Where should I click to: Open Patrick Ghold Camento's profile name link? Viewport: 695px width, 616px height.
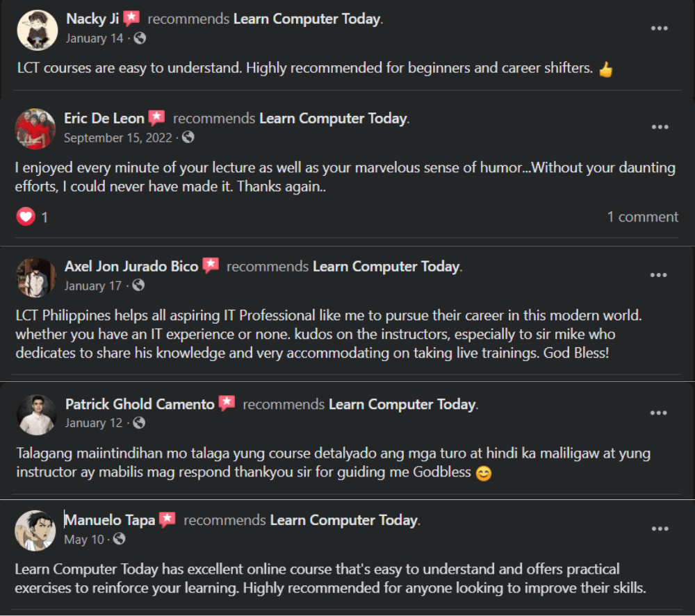140,404
